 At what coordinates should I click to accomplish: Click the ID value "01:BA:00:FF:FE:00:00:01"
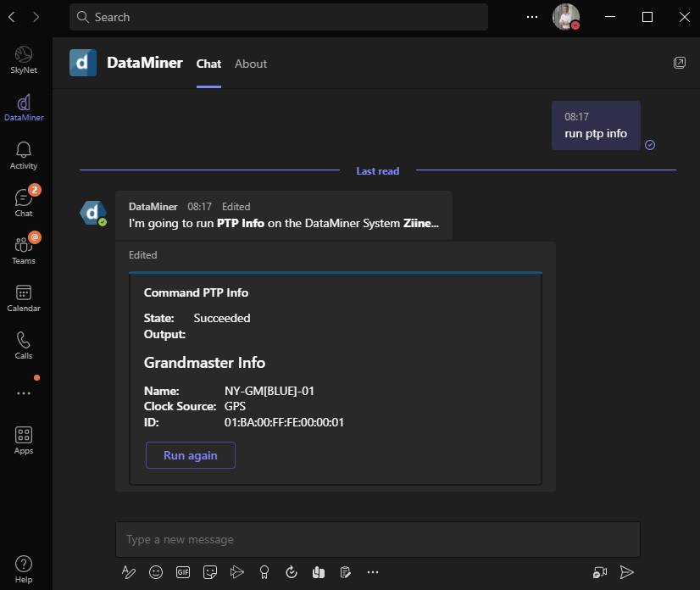click(x=284, y=422)
